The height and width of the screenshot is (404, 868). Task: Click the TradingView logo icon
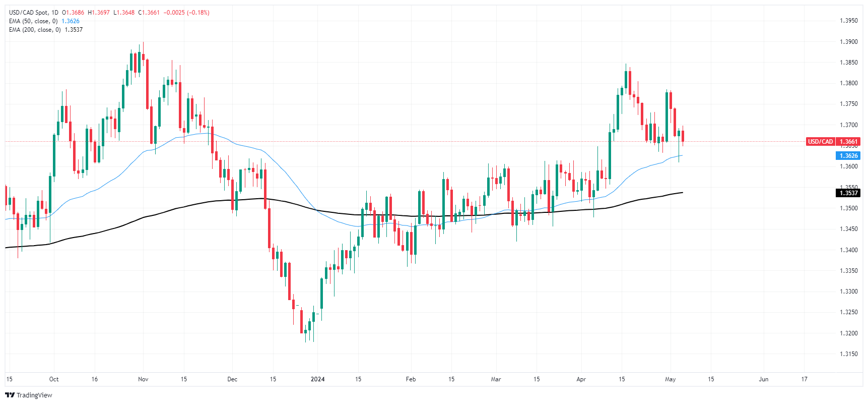coord(10,395)
